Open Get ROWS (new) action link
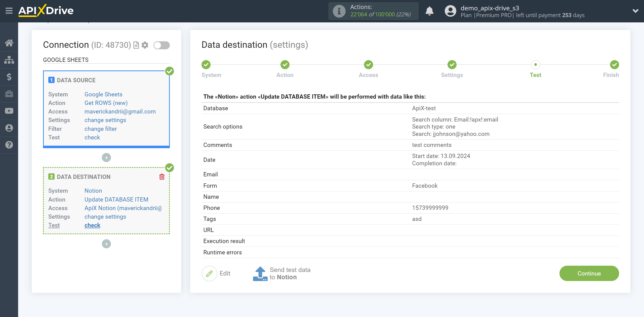The image size is (644, 317). coord(106,103)
